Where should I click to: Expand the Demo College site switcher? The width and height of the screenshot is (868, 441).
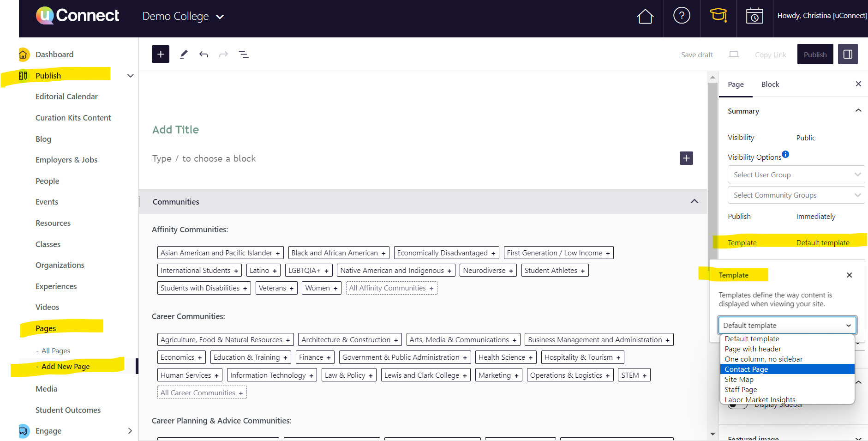[x=183, y=17]
